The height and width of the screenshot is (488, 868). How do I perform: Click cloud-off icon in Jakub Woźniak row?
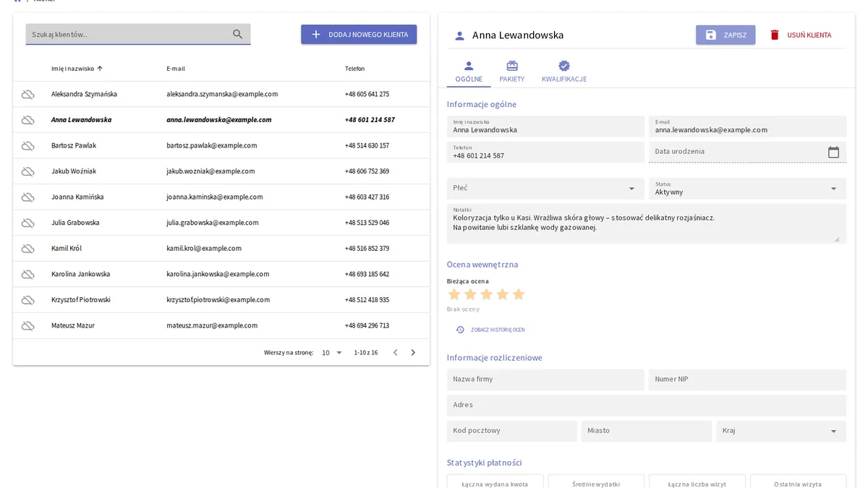click(x=27, y=171)
